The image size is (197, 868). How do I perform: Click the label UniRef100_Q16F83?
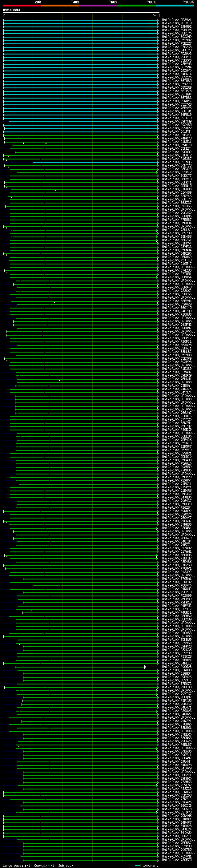pos(177,687)
